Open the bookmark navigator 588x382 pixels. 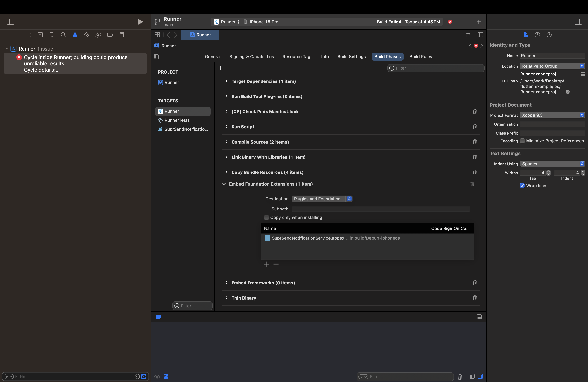click(52, 35)
